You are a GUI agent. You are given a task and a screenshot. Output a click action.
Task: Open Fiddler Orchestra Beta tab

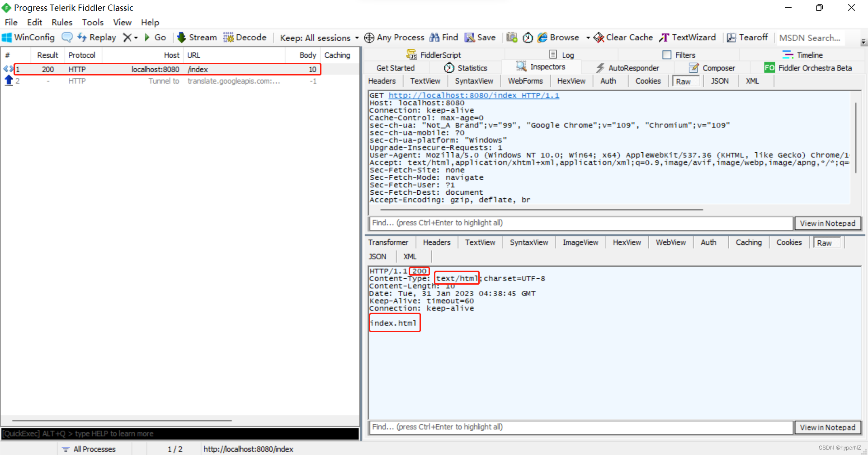tap(808, 68)
